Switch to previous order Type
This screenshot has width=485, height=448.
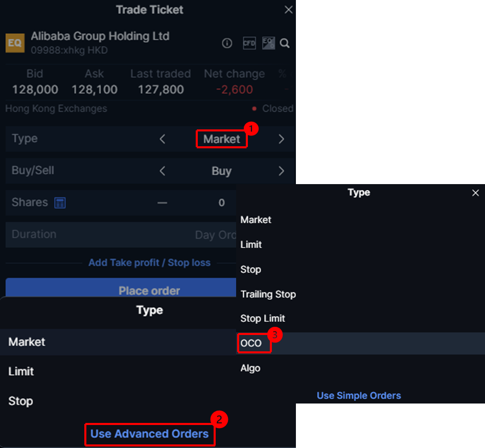pyautogui.click(x=163, y=139)
